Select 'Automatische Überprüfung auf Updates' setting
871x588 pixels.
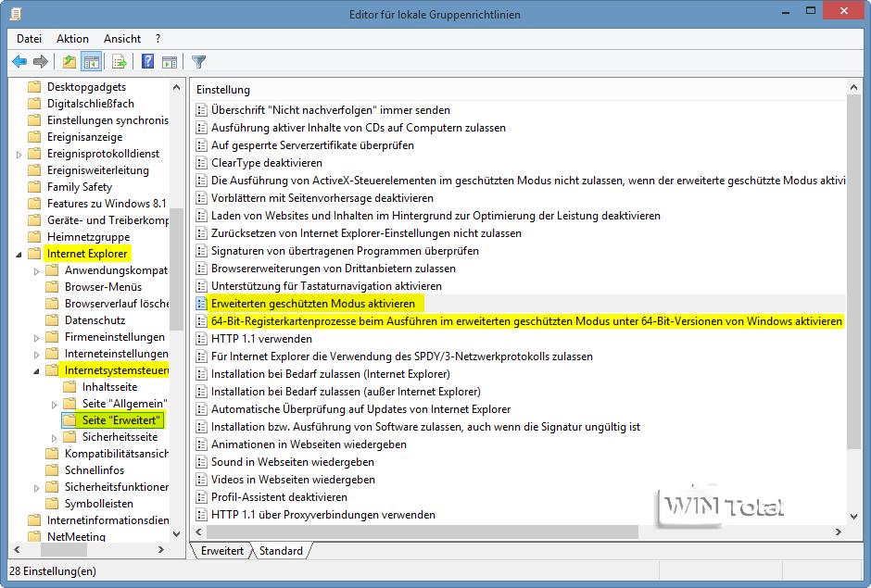pyautogui.click(x=360, y=409)
